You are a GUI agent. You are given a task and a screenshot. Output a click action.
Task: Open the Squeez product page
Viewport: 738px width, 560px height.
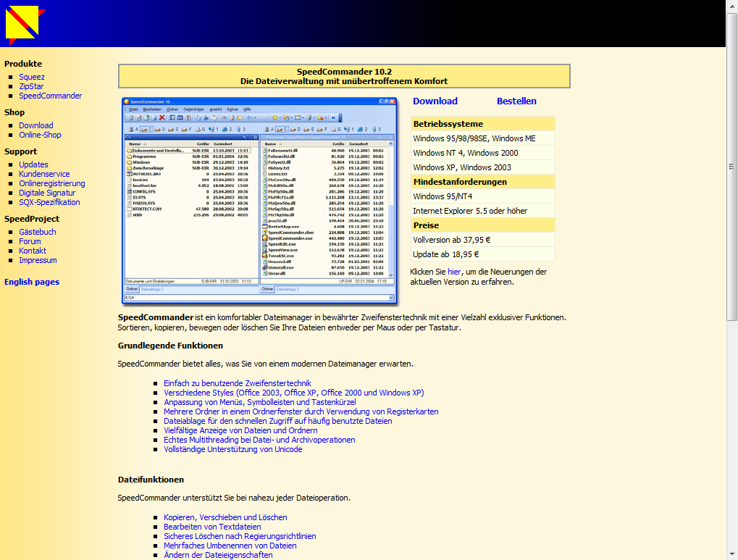tap(32, 77)
